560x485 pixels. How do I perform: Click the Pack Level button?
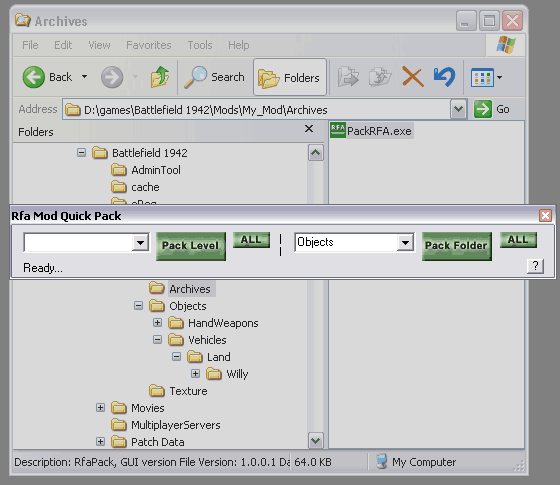coord(191,246)
